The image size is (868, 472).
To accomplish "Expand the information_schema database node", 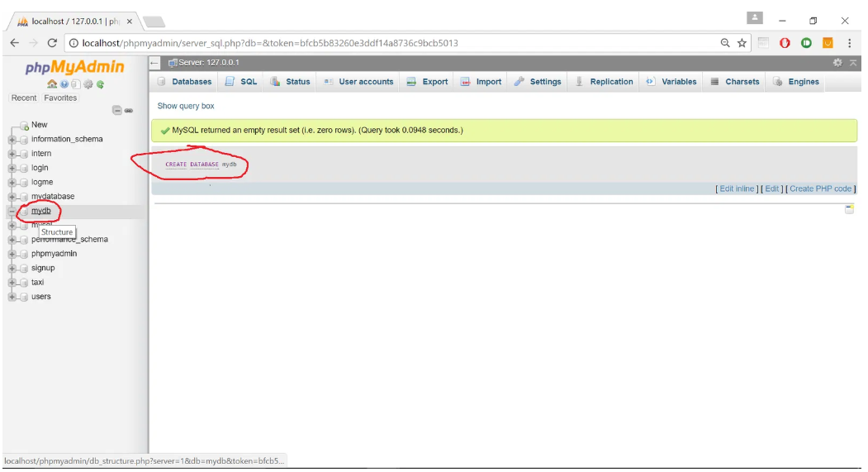I will (x=12, y=140).
